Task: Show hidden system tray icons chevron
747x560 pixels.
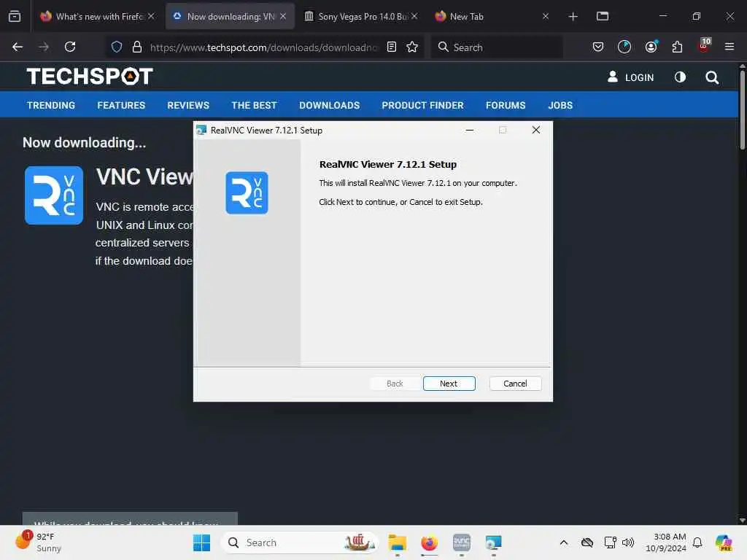Action: click(564, 542)
